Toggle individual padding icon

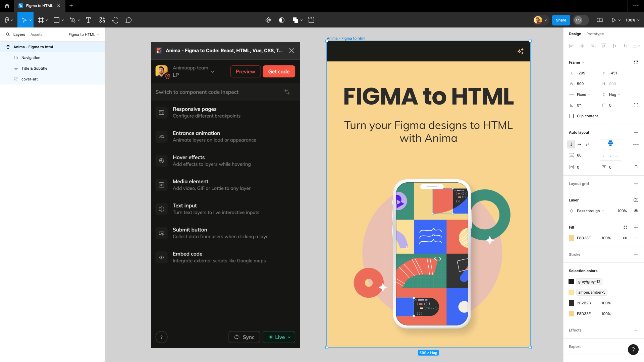[x=636, y=167]
